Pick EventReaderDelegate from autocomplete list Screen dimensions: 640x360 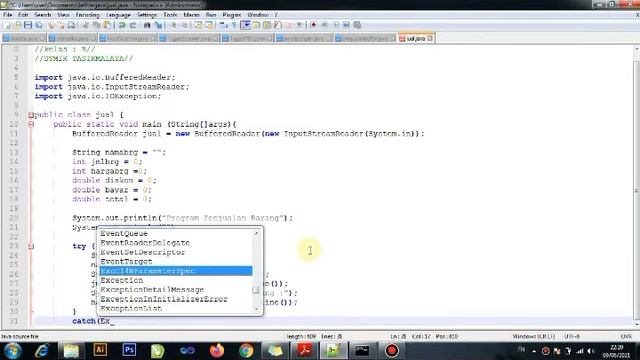tap(176, 243)
